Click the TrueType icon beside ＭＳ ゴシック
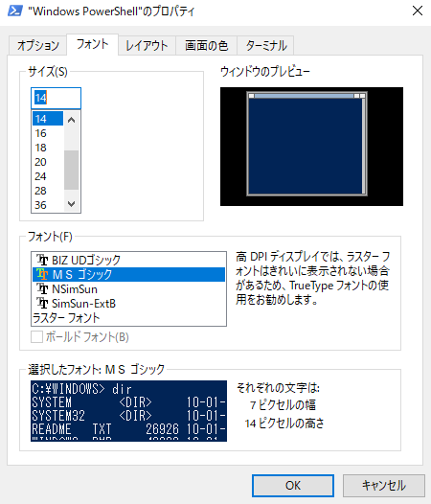 tap(42, 274)
